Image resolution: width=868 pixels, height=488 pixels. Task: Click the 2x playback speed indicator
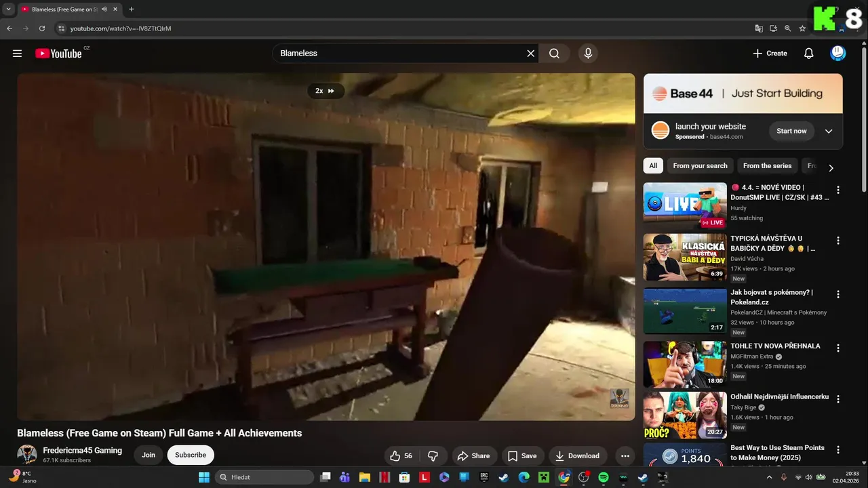tap(325, 91)
